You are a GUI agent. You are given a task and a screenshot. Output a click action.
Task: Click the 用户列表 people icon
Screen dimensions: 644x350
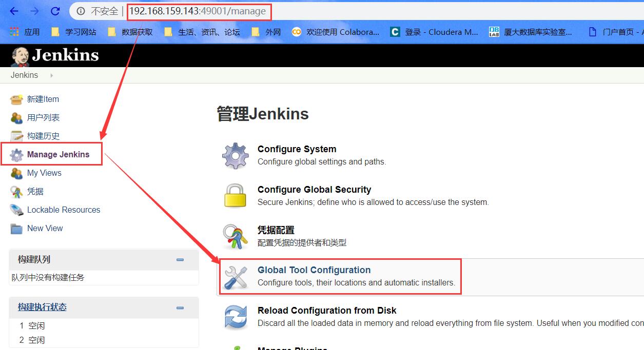coord(17,118)
